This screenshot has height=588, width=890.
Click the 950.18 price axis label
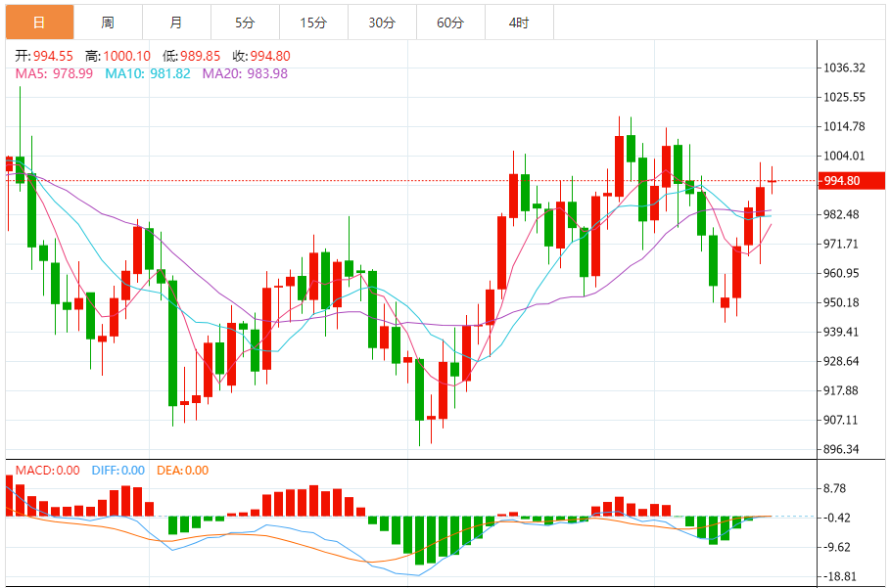(841, 302)
